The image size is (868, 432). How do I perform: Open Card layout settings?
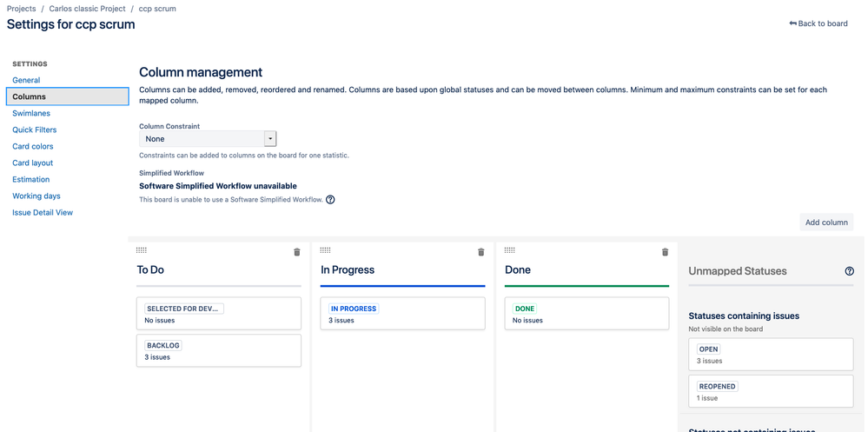click(x=33, y=163)
